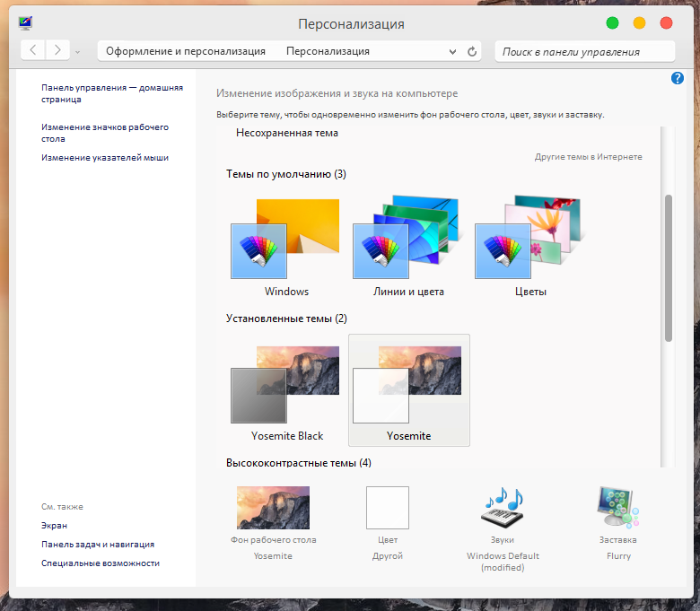This screenshot has height=611, width=700.
Task: Click the yellow window control button
Action: pyautogui.click(x=639, y=22)
